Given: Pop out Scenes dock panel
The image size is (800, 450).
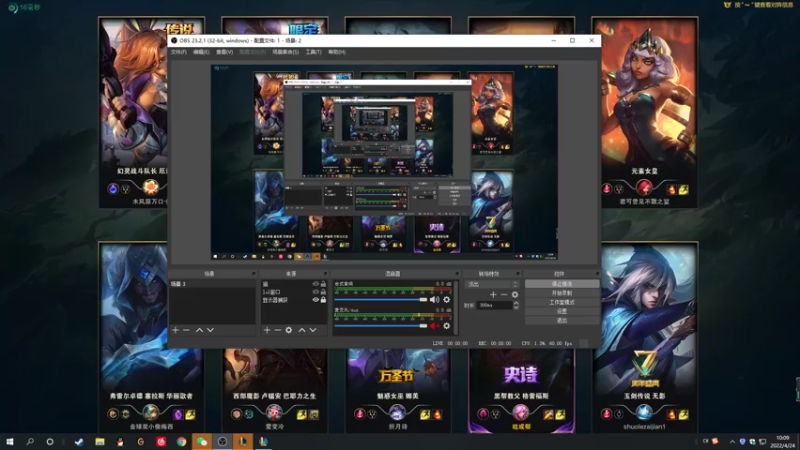Looking at the screenshot, I should (253, 274).
